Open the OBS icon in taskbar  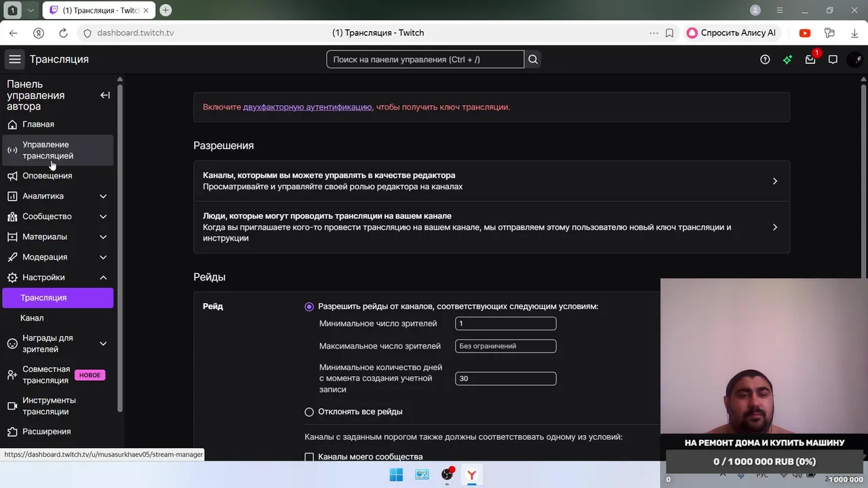(447, 474)
